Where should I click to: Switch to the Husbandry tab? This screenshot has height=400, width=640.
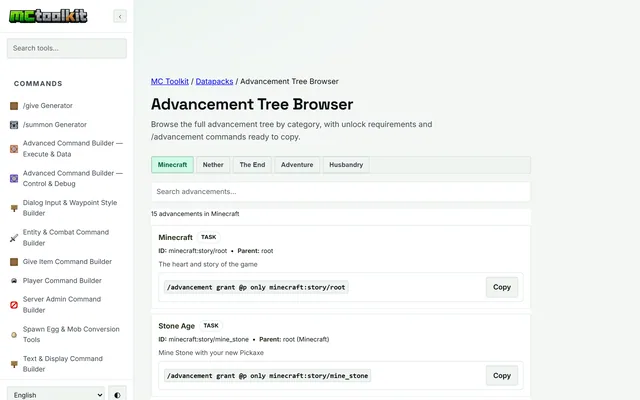346,165
